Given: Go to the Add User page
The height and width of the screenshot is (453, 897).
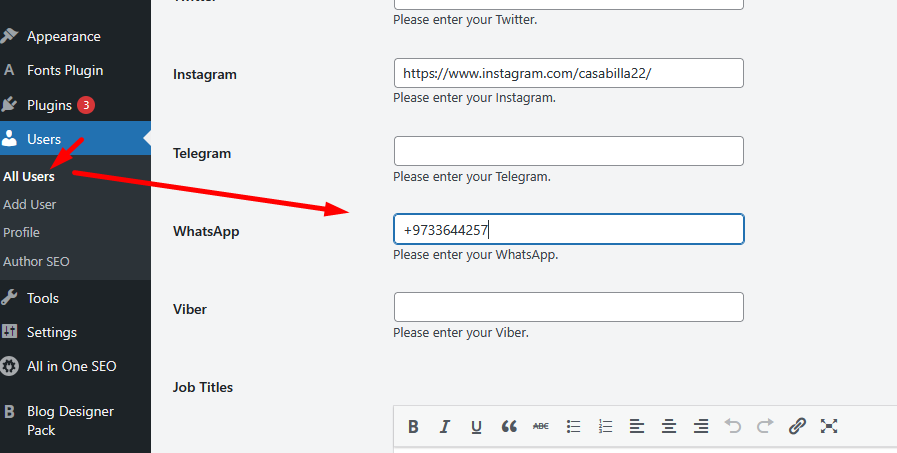Looking at the screenshot, I should (x=29, y=204).
